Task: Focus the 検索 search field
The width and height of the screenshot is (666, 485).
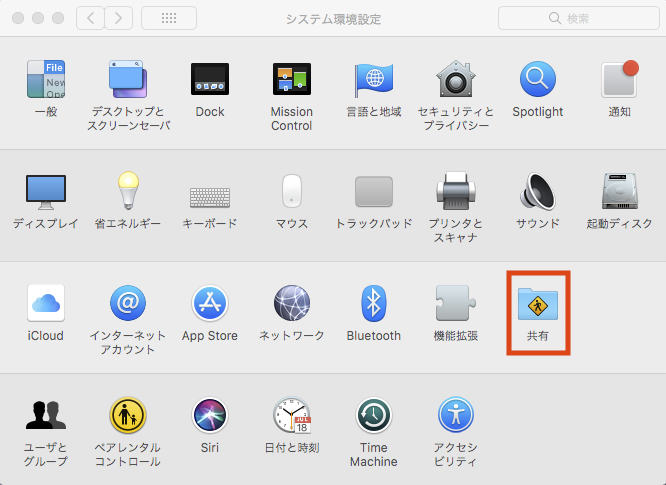Action: pos(579,18)
